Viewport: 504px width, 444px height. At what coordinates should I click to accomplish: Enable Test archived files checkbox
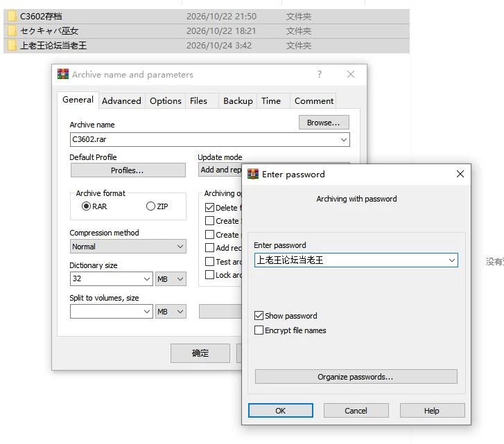click(209, 261)
